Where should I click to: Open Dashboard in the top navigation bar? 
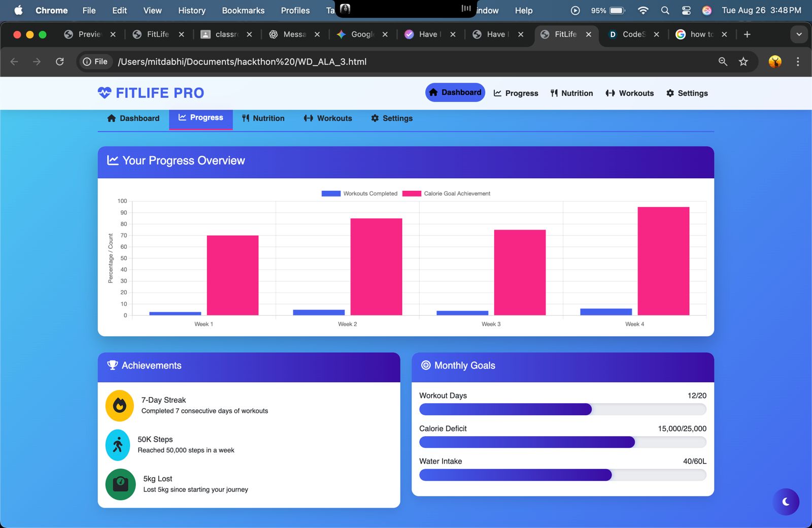pyautogui.click(x=455, y=92)
